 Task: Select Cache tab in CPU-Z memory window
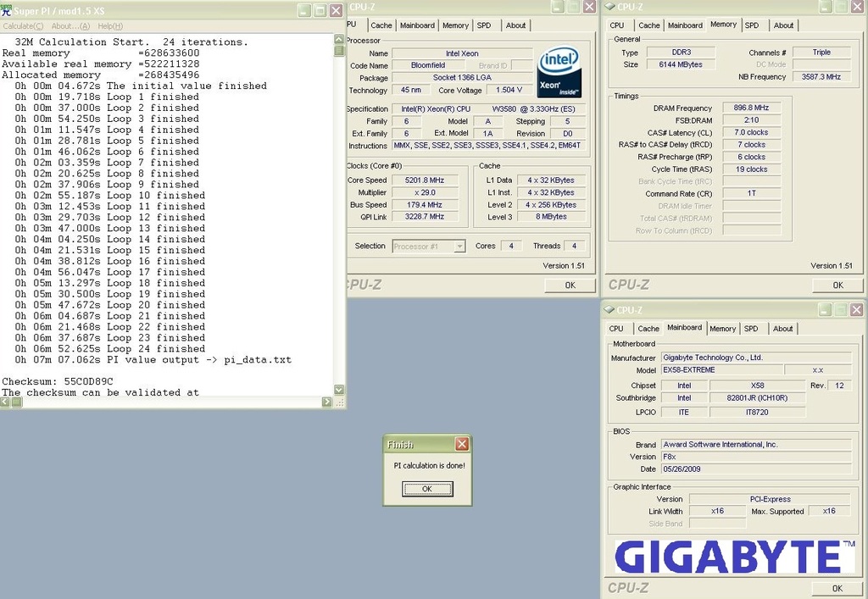648,25
